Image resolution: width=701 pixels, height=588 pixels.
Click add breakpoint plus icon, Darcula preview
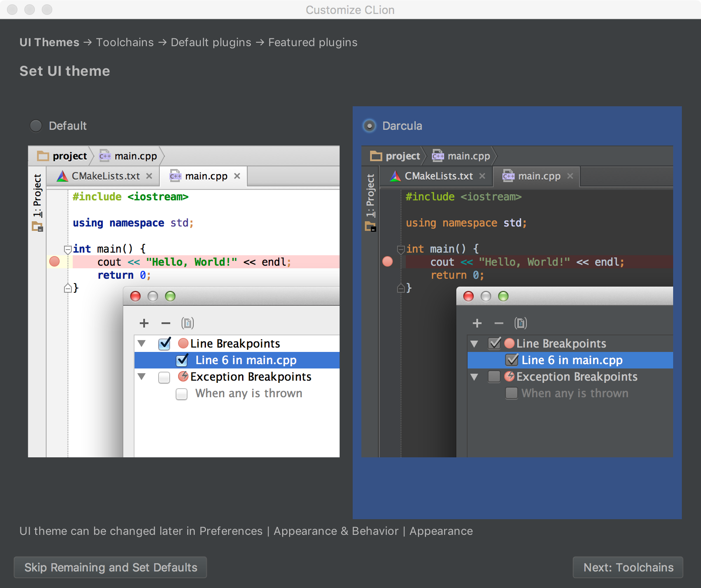pos(477,323)
